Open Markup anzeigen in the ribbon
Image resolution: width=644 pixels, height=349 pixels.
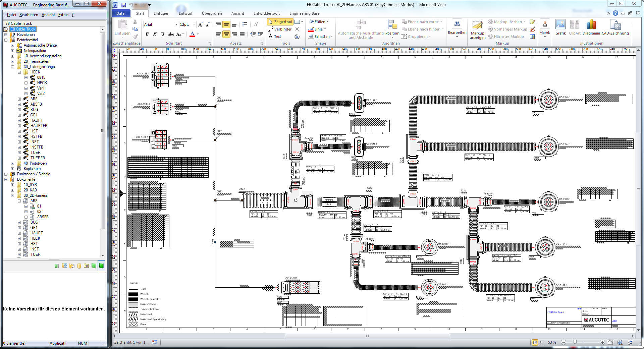pyautogui.click(x=477, y=30)
